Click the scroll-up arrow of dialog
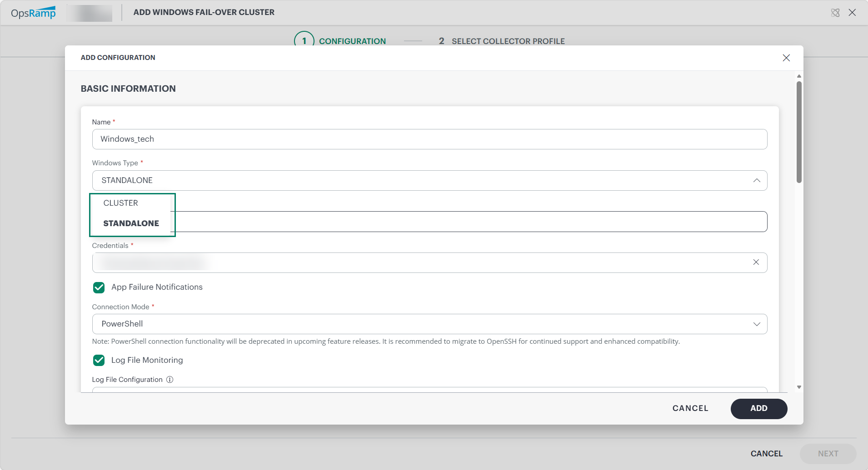 799,76
